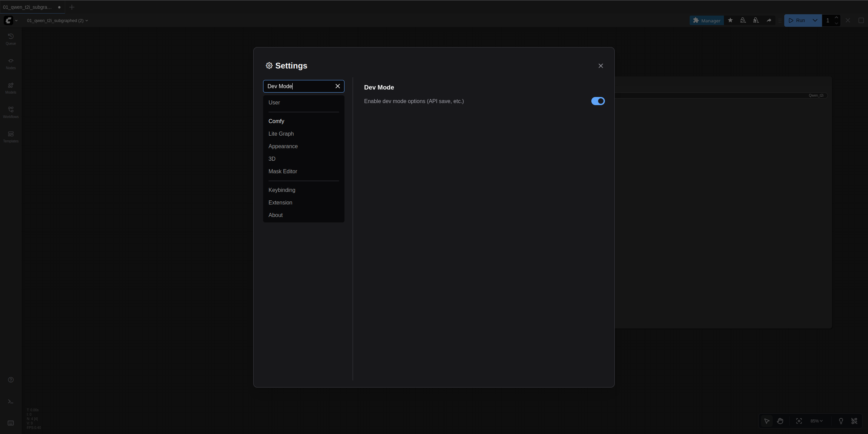Expand the 01_qwen_t2i_subgraphed workflow name dropdown
This screenshot has width=868, height=434.
coord(87,20)
